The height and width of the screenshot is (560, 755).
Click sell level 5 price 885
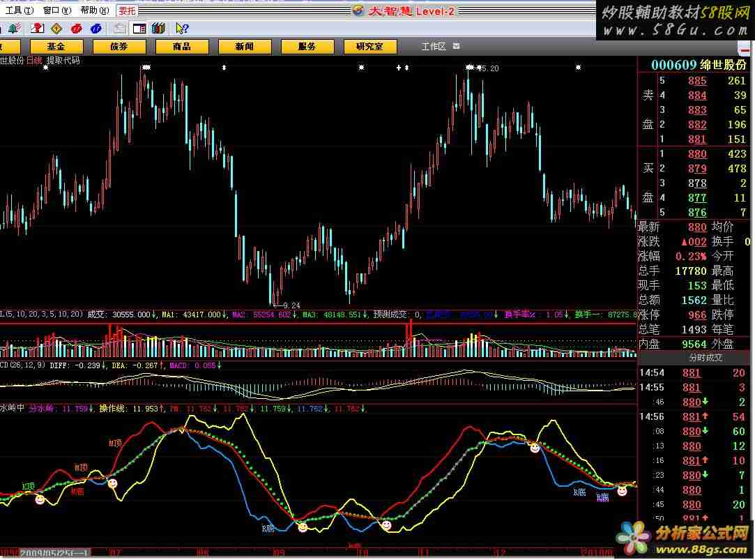click(697, 81)
